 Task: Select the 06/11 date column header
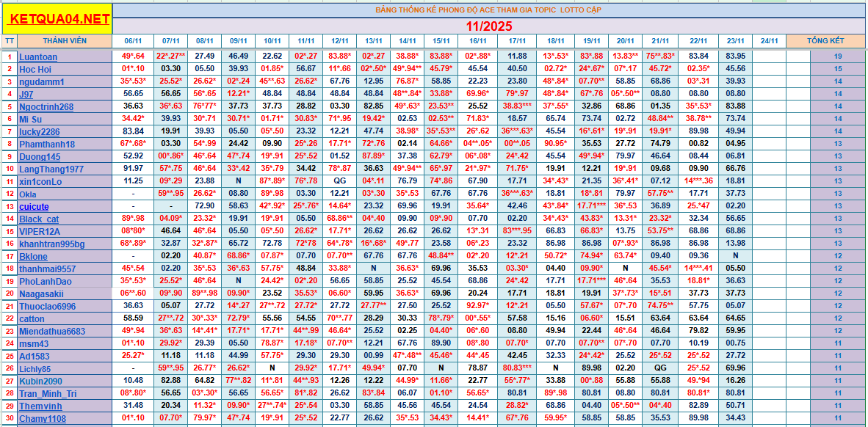[133, 41]
